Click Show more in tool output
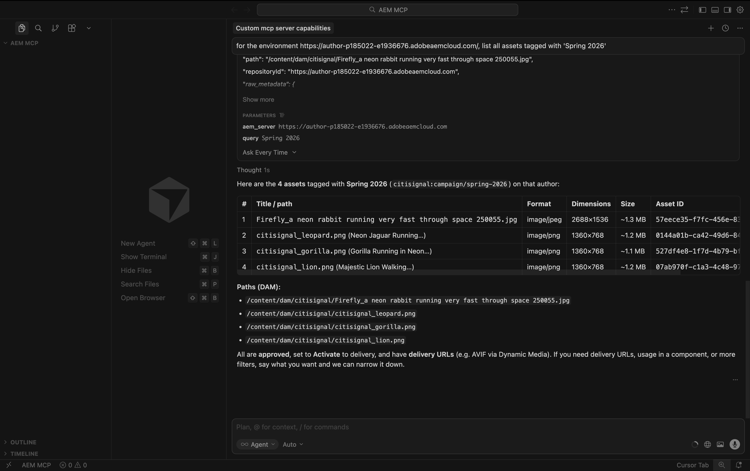 coord(258,100)
